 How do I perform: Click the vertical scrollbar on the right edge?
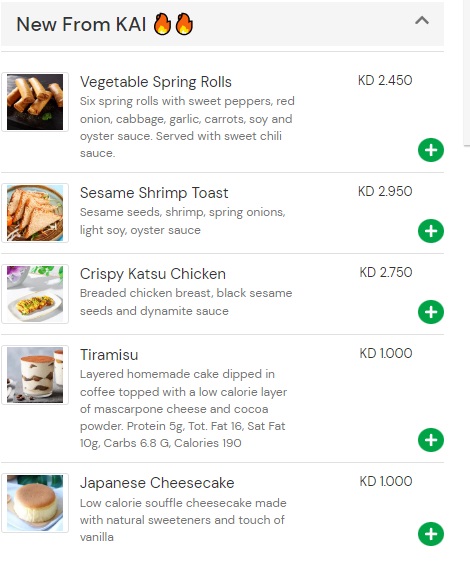pyautogui.click(x=467, y=72)
